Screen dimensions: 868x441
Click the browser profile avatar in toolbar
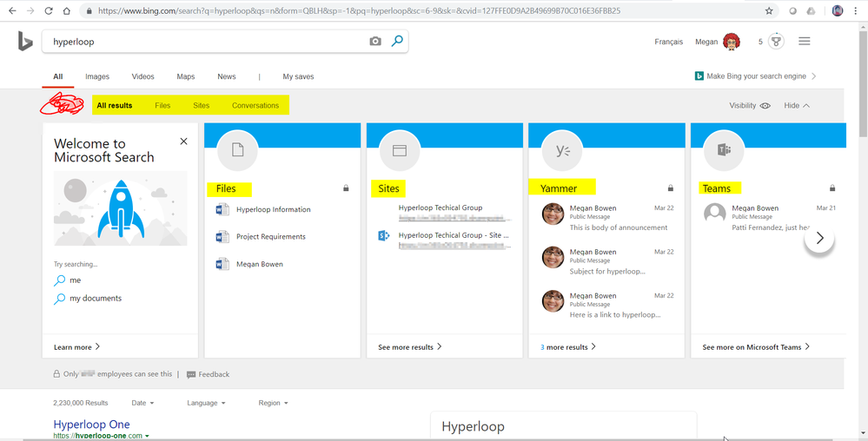point(837,10)
